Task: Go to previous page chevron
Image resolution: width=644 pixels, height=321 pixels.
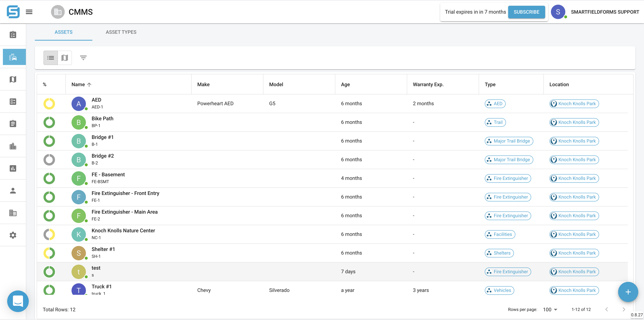Action: pos(606,310)
